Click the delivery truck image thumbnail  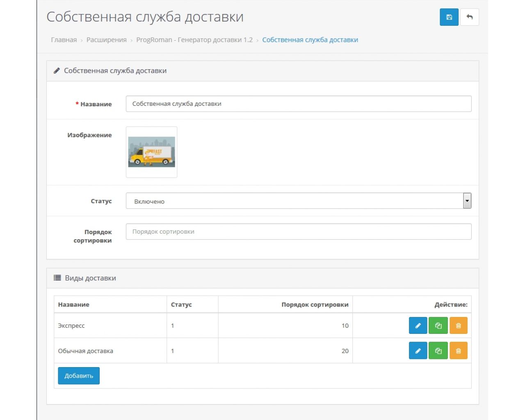152,152
